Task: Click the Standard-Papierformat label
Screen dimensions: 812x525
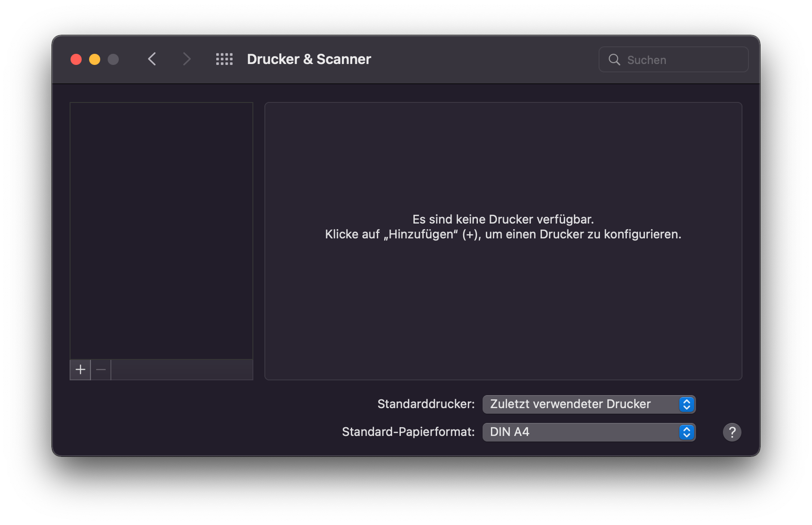Action: (408, 432)
